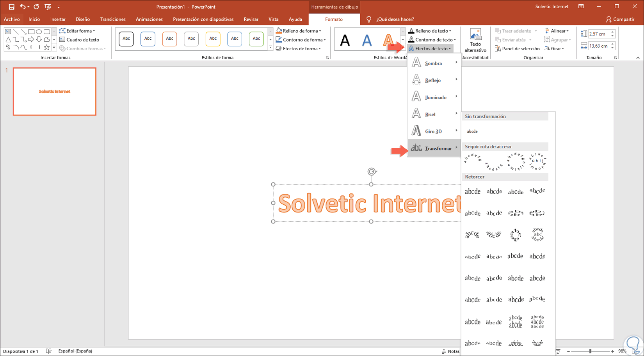The width and height of the screenshot is (644, 356).
Task: Switch to the Vista tab
Action: pos(274,19)
